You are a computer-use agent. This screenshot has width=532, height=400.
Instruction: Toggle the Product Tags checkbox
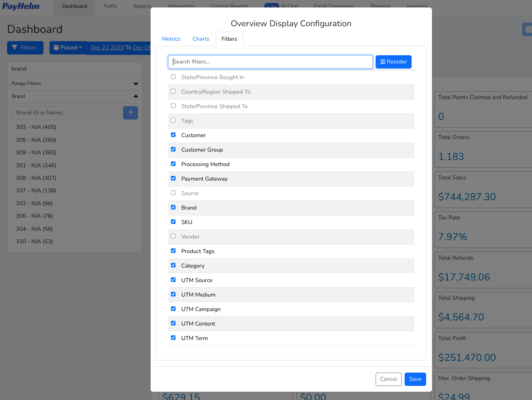point(173,251)
